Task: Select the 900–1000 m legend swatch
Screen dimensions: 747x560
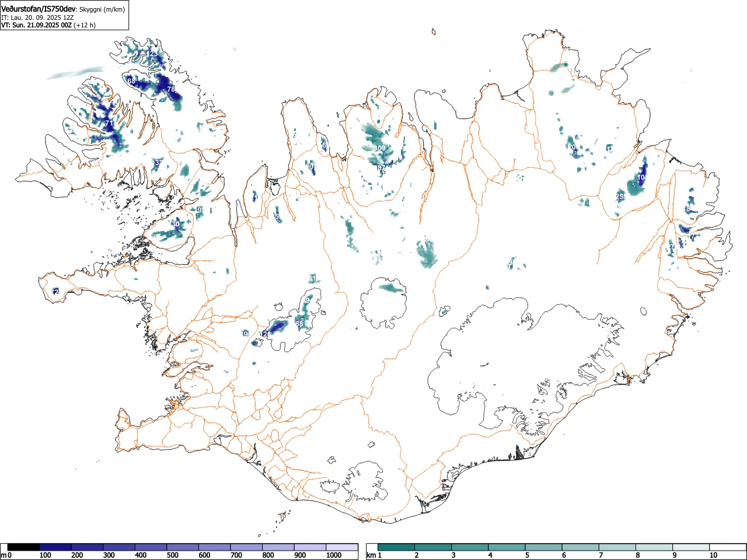Action: tap(310, 547)
